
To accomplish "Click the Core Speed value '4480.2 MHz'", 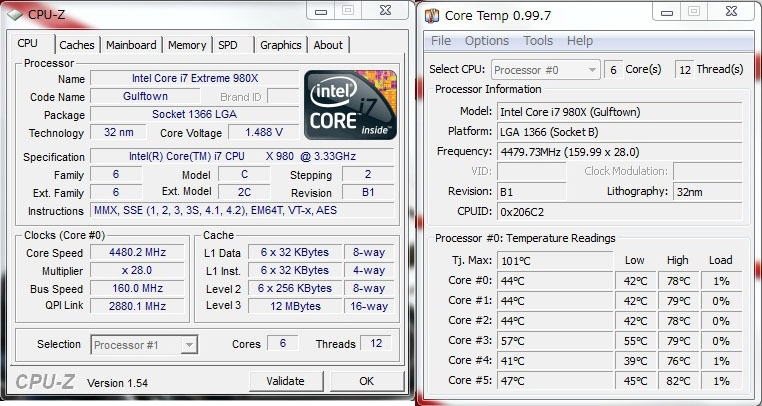I will [x=138, y=252].
